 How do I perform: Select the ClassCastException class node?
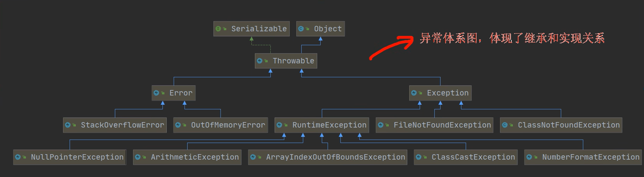(473, 157)
